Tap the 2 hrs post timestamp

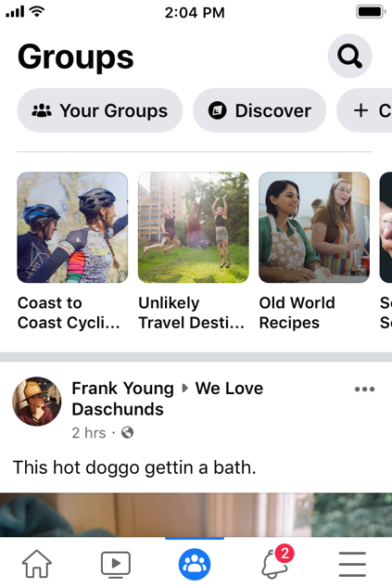(x=89, y=433)
